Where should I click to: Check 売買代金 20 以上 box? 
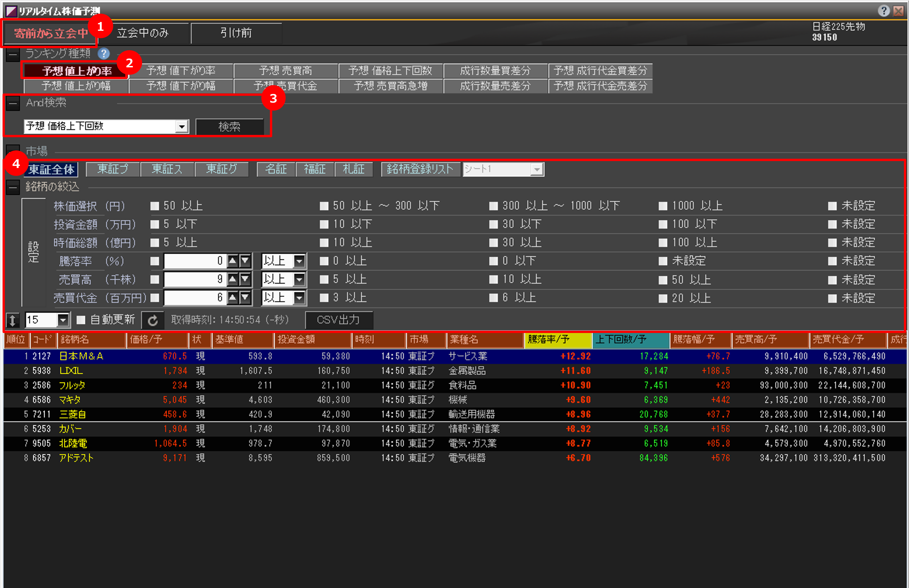[x=663, y=298]
